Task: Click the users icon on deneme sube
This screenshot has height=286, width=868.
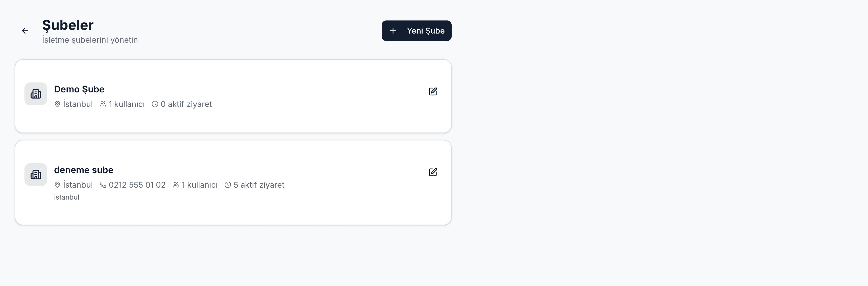Action: (x=176, y=185)
